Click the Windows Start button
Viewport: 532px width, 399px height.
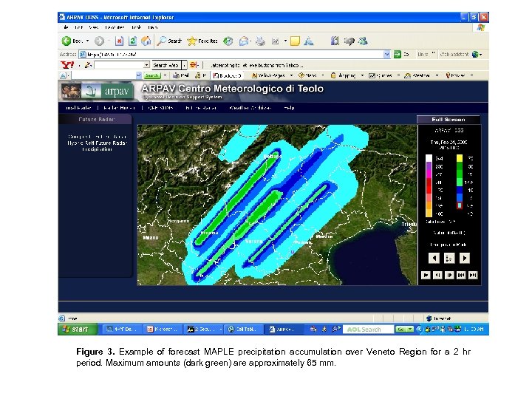78,329
